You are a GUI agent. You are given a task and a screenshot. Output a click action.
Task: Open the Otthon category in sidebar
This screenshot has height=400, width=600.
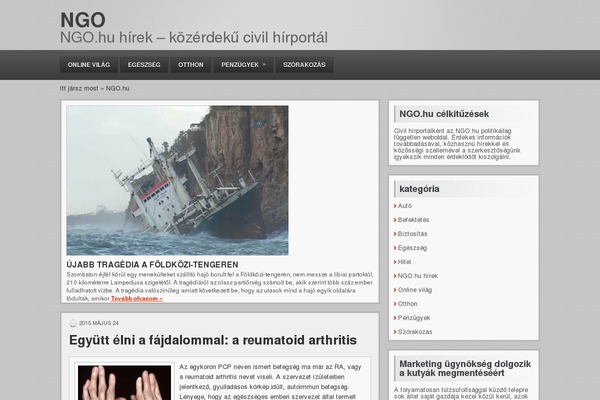click(x=408, y=304)
